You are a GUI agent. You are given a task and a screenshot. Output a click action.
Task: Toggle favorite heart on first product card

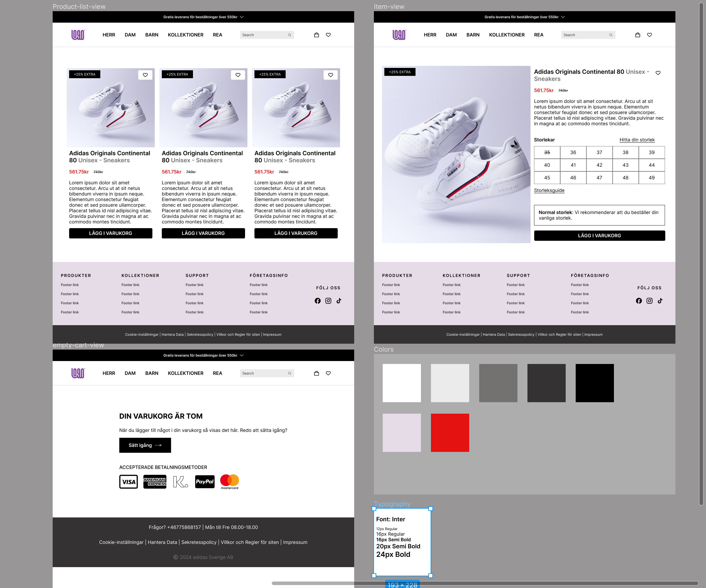[x=145, y=75]
